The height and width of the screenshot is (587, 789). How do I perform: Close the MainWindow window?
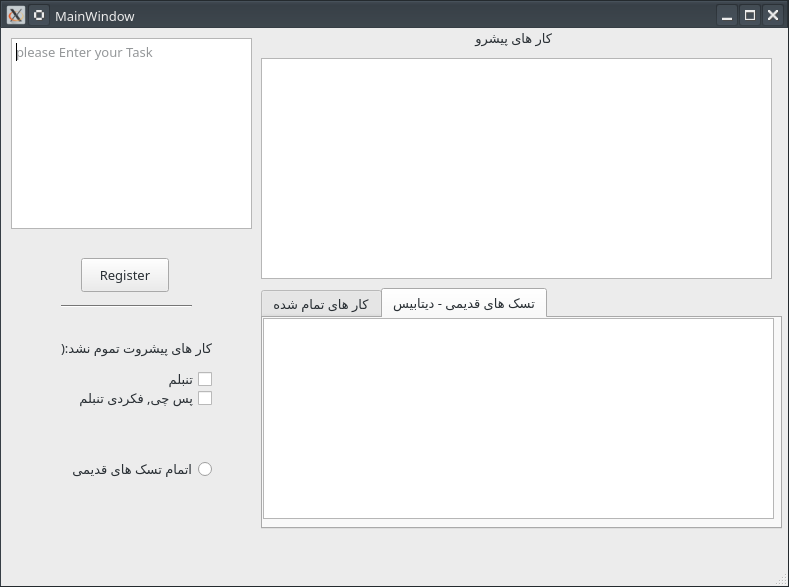(x=773, y=16)
